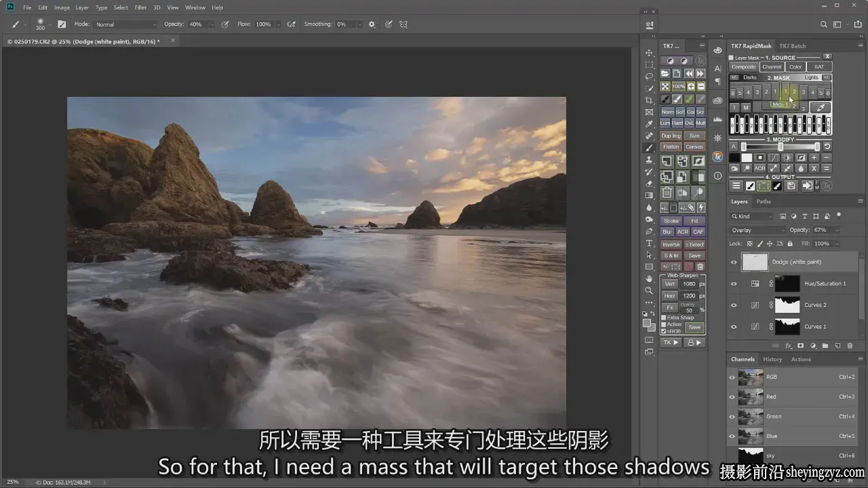
Task: Select the Eraser tool
Action: pos(649,184)
